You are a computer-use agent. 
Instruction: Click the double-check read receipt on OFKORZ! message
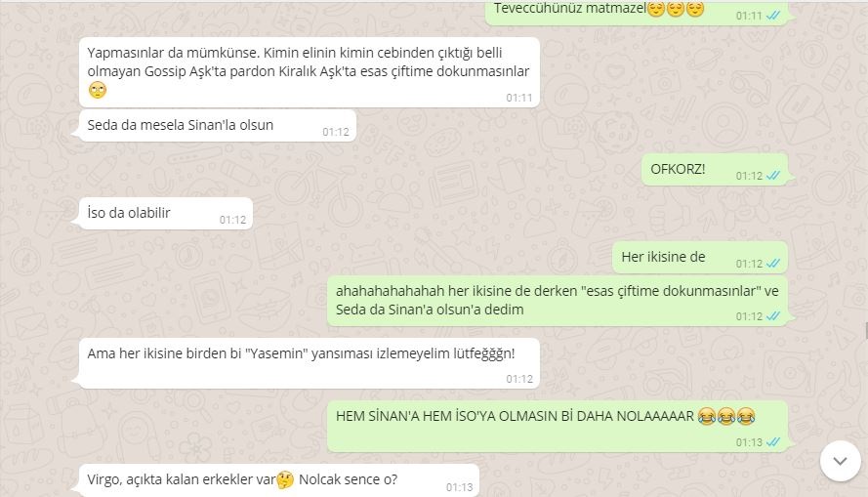pyautogui.click(x=772, y=176)
